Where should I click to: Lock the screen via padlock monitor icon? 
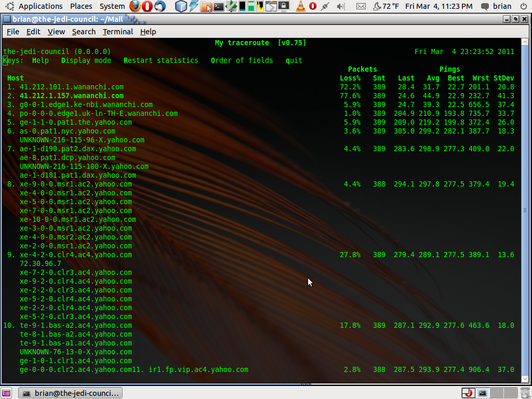point(284,6)
